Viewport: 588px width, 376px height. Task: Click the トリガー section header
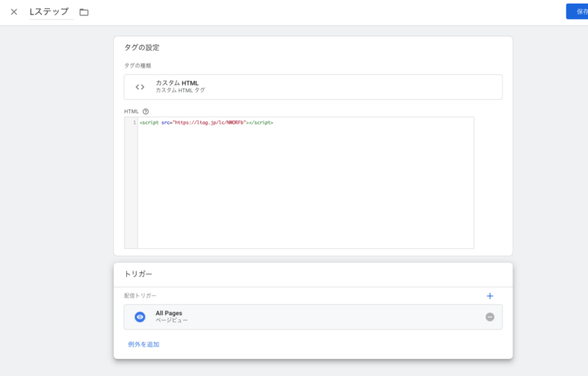click(138, 274)
